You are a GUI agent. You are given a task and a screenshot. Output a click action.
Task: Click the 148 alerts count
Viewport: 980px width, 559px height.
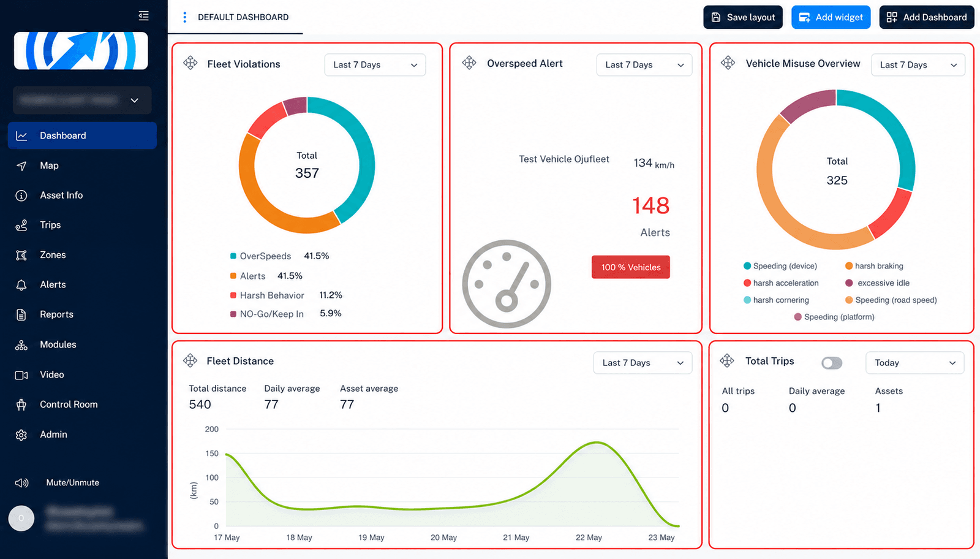(x=651, y=205)
